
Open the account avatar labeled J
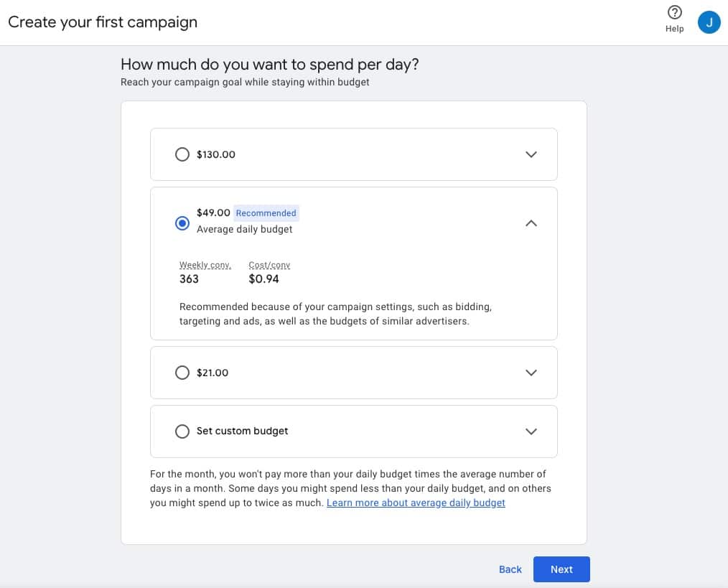[x=709, y=22]
